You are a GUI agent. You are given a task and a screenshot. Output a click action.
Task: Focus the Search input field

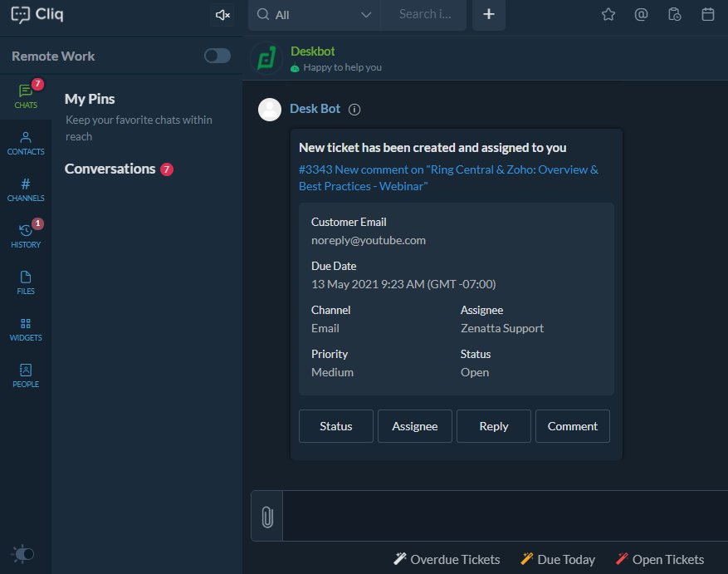(x=423, y=15)
